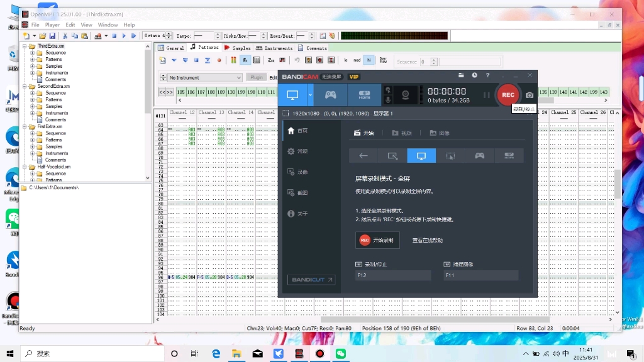Select Bandicam screen recording mode
The height and width of the screenshot is (362, 644).
tap(292, 95)
